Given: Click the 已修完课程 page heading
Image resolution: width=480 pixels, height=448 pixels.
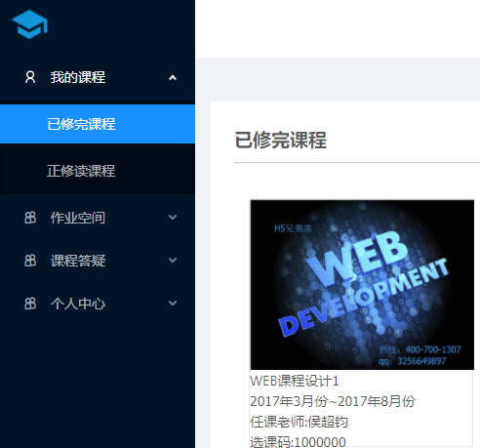Looking at the screenshot, I should tap(281, 141).
